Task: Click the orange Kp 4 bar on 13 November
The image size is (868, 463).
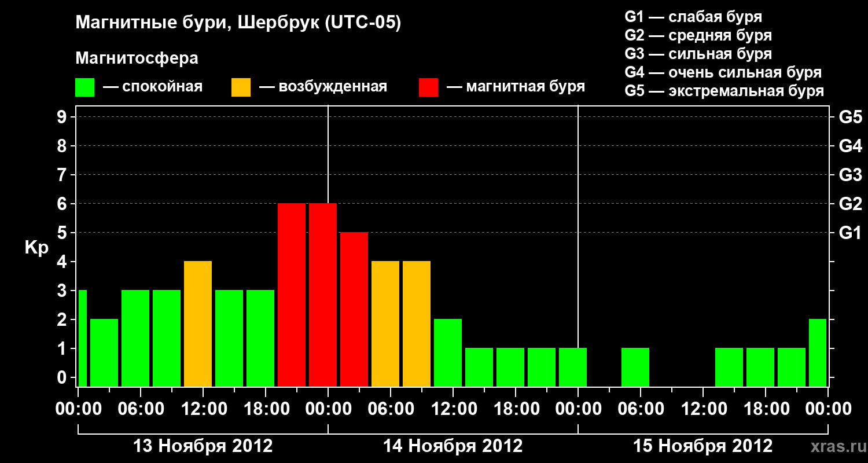Action: pyautogui.click(x=198, y=324)
